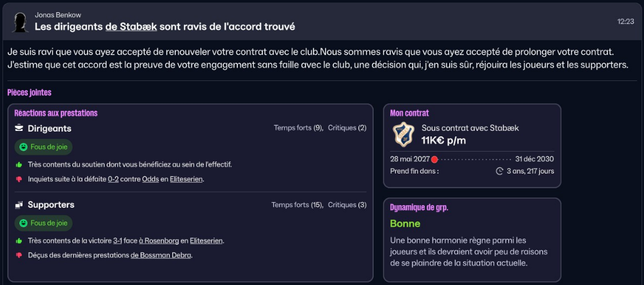
Task: Open the "de Stabæk" link in the headline
Action: pyautogui.click(x=131, y=27)
